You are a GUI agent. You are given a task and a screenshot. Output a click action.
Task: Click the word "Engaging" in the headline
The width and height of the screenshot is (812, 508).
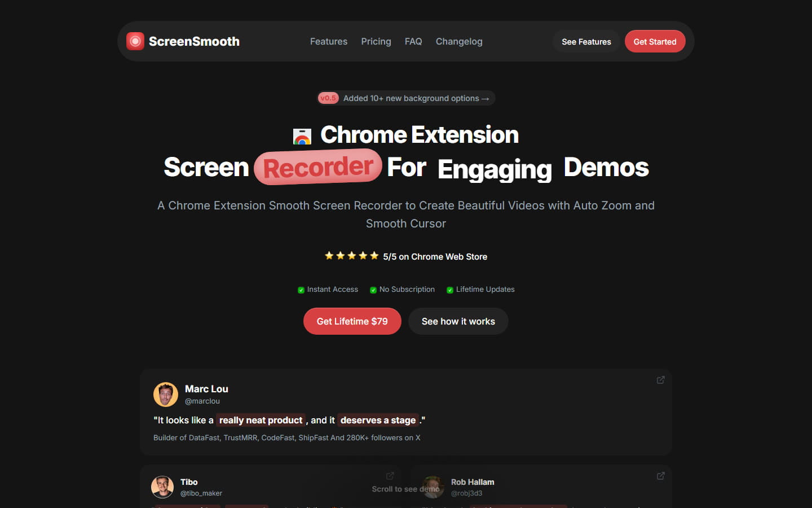pos(495,169)
